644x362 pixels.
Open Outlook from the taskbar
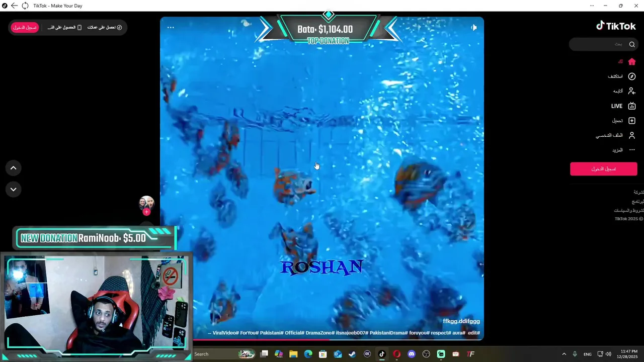(x=338, y=354)
